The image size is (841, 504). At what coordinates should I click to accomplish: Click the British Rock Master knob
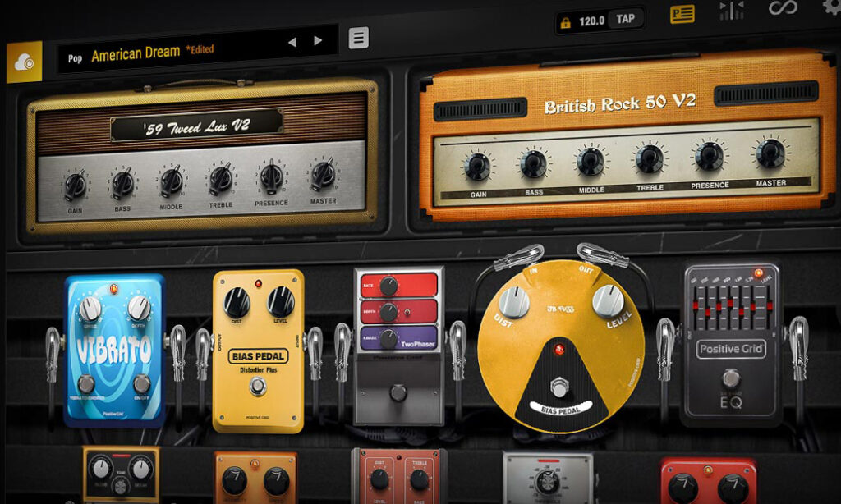770,153
